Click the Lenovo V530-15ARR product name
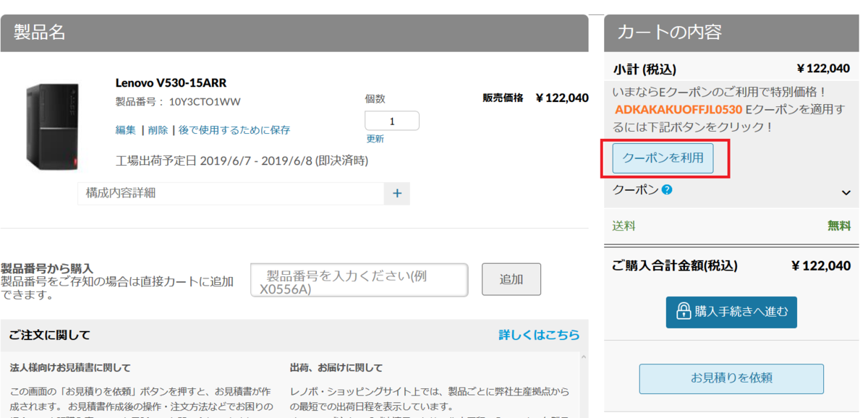This screenshot has height=418, width=868. [x=171, y=82]
